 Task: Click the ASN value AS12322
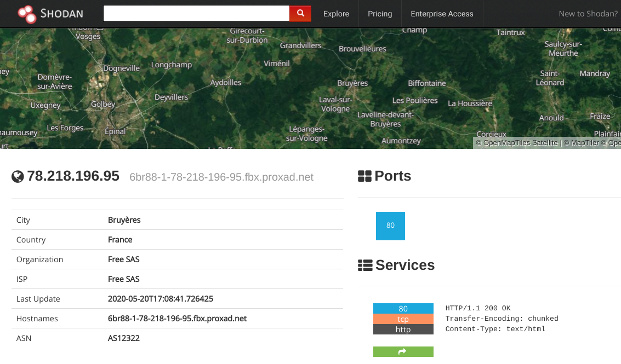(x=123, y=338)
